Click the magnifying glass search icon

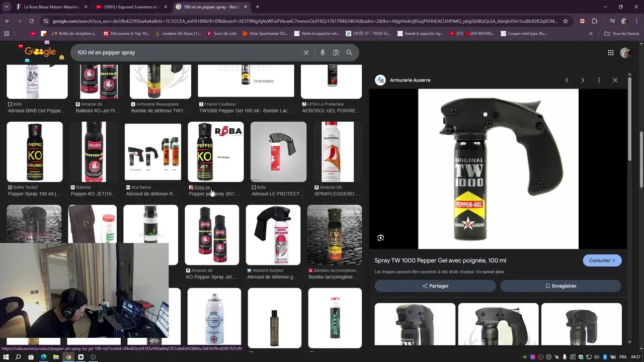click(x=349, y=52)
